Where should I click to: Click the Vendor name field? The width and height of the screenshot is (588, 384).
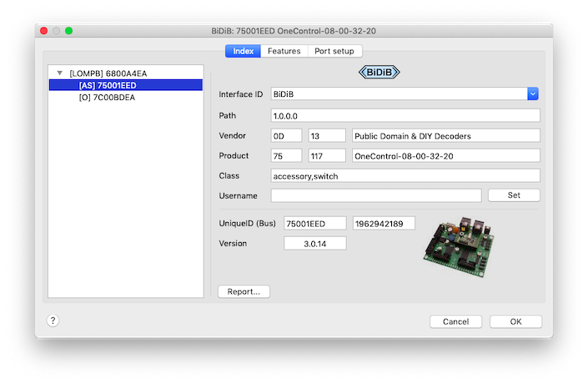point(445,135)
